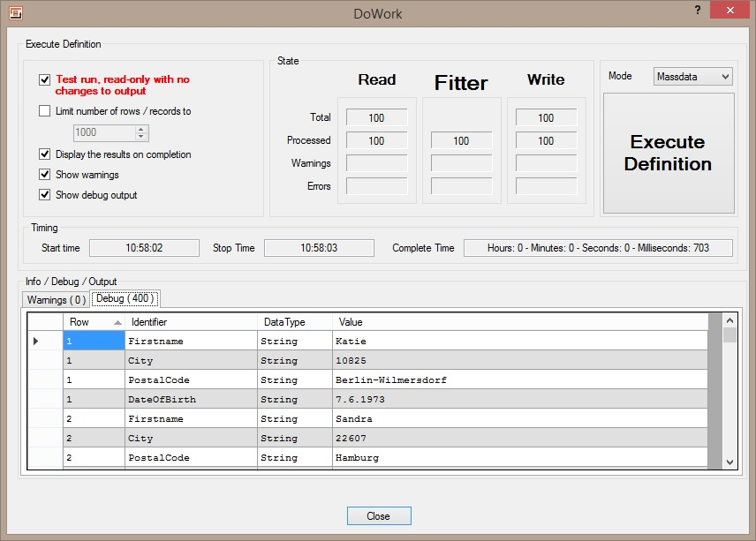
Task: Sort by the Row column header
Action: coord(94,322)
